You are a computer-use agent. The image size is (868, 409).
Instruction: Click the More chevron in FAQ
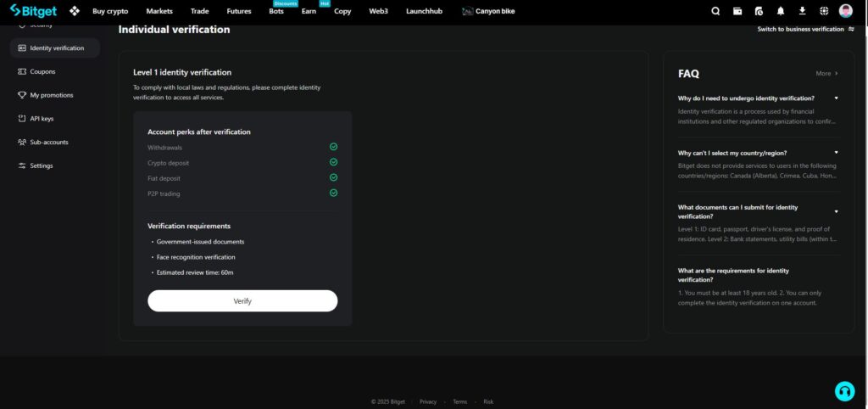[x=837, y=73]
